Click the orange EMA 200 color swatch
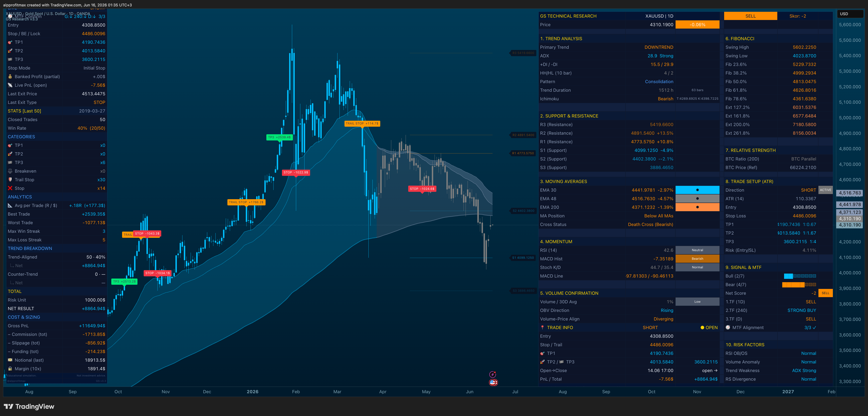 tap(697, 207)
